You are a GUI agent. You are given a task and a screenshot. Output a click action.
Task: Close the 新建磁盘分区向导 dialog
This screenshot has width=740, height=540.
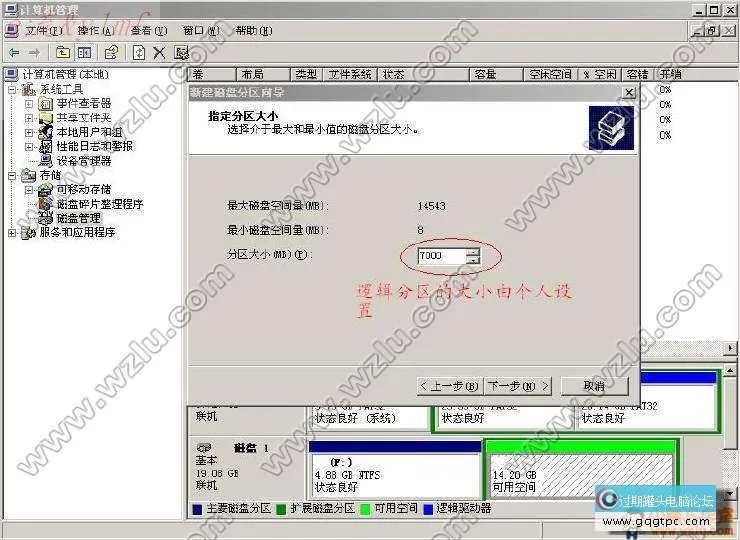[x=629, y=93]
